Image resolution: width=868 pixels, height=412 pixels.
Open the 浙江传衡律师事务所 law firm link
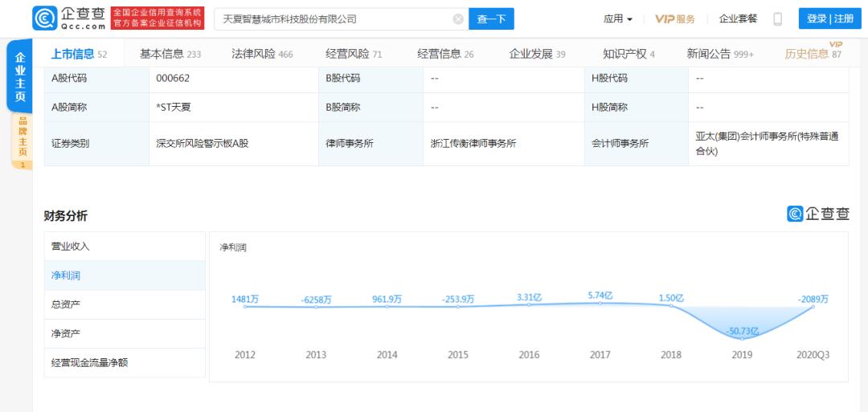coord(473,144)
